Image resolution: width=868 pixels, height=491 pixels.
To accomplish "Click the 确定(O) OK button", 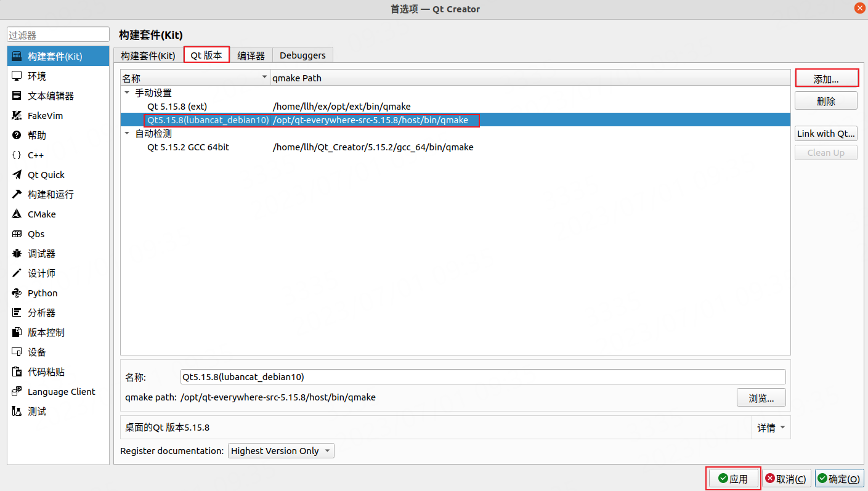I will [x=839, y=479].
